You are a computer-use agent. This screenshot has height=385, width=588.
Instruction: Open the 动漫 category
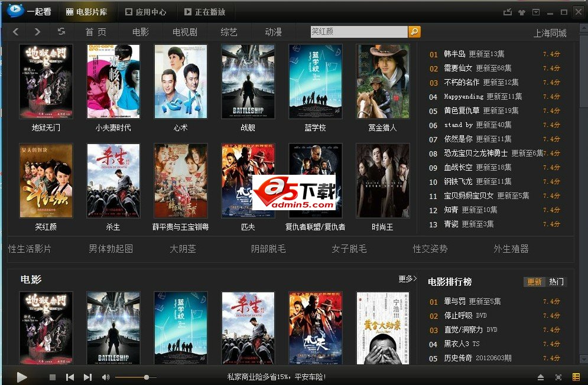pyautogui.click(x=273, y=32)
